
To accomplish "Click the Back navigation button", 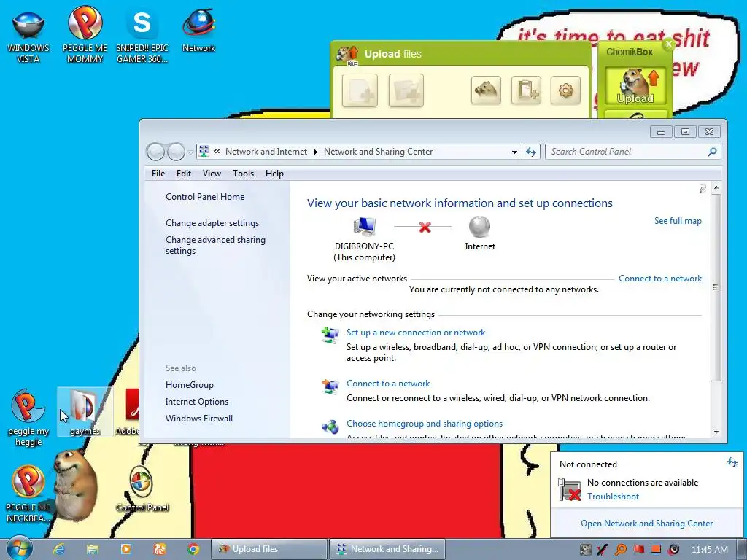I will click(155, 152).
